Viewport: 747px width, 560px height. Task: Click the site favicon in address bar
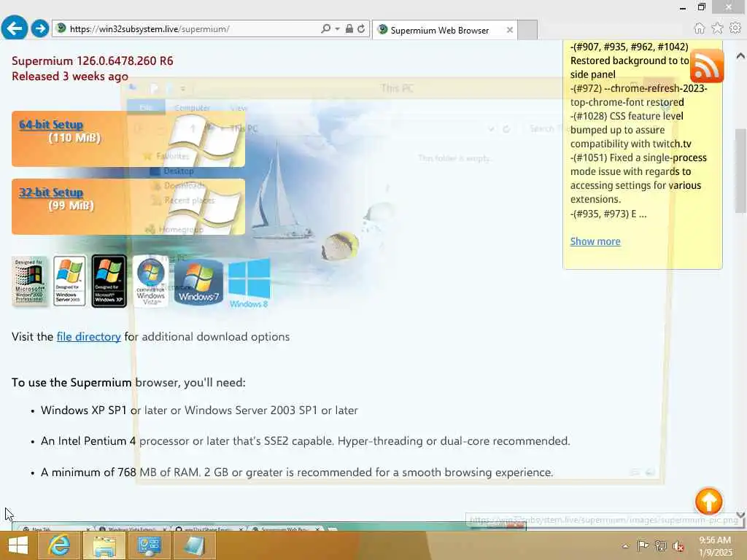pos(61,28)
